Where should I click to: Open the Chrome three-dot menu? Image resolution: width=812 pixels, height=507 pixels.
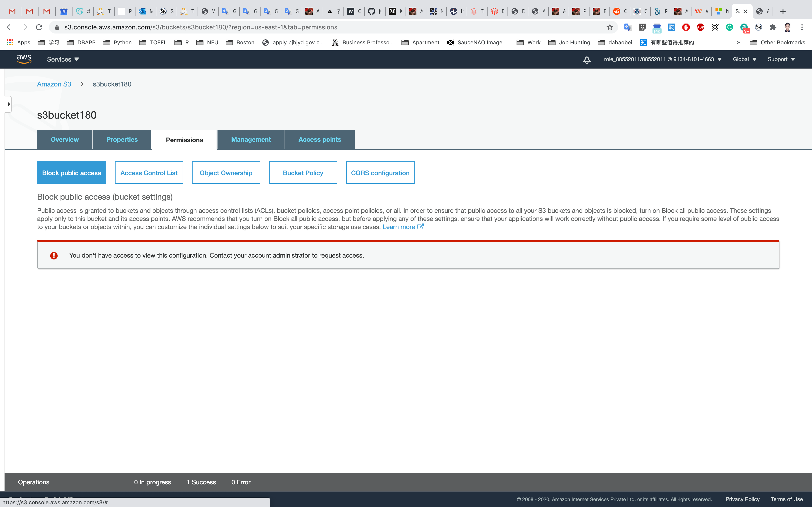click(x=802, y=27)
